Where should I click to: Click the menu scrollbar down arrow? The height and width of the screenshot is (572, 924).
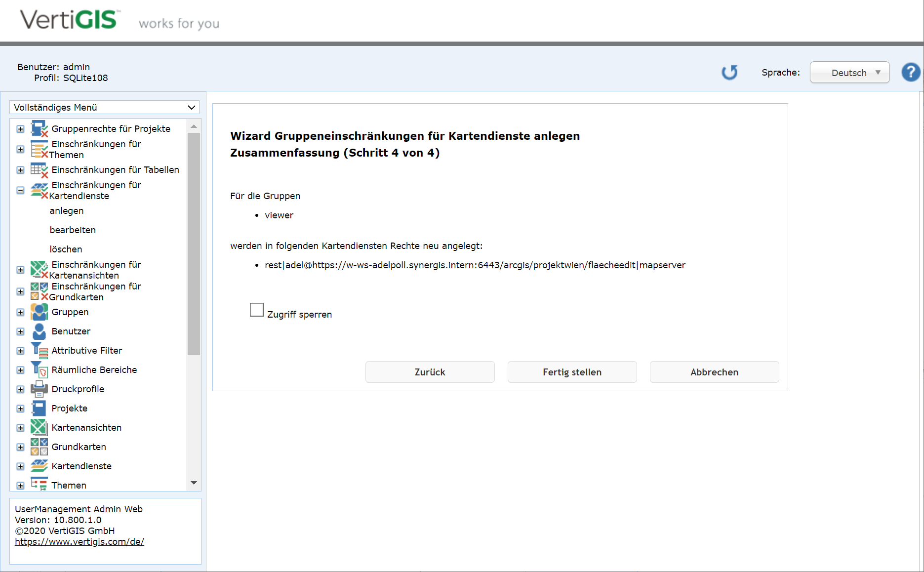194,483
